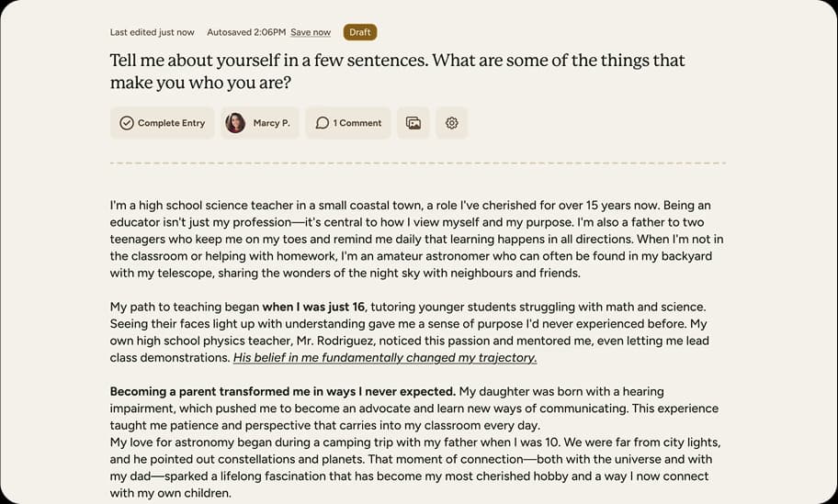Click the underlined sentence about Mr. Rodriguez's belief
This screenshot has height=504, width=838.
tap(385, 358)
